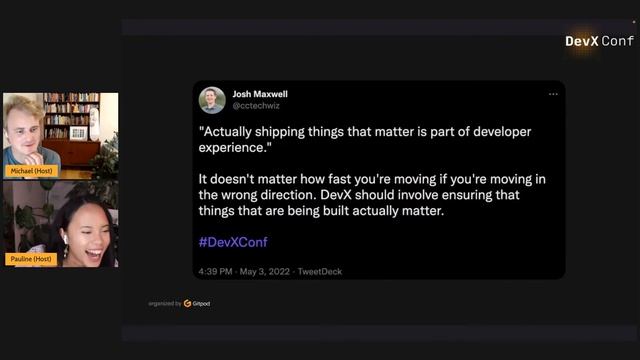The width and height of the screenshot is (640, 360).
Task: Click the orange Gitpod G logo icon
Action: tap(187, 303)
